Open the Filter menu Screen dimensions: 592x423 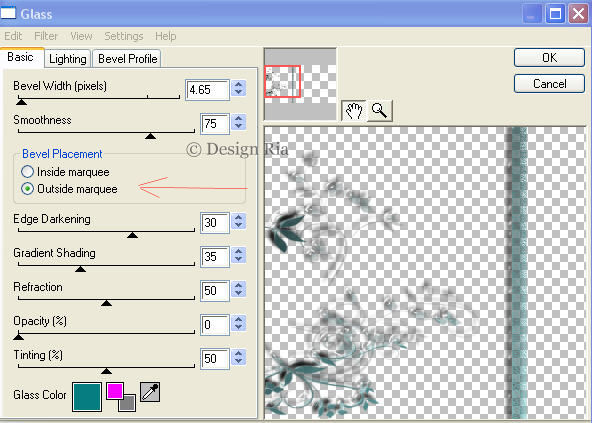[x=46, y=36]
